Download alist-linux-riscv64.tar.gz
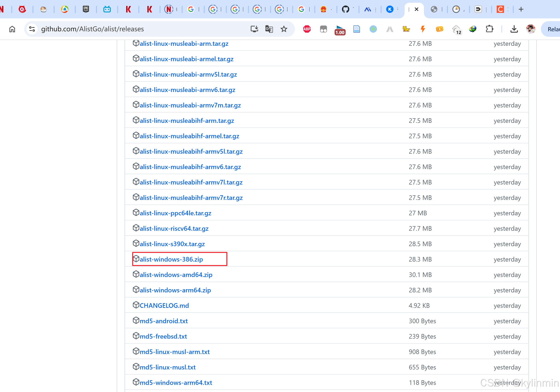560x392 pixels. tap(174, 228)
